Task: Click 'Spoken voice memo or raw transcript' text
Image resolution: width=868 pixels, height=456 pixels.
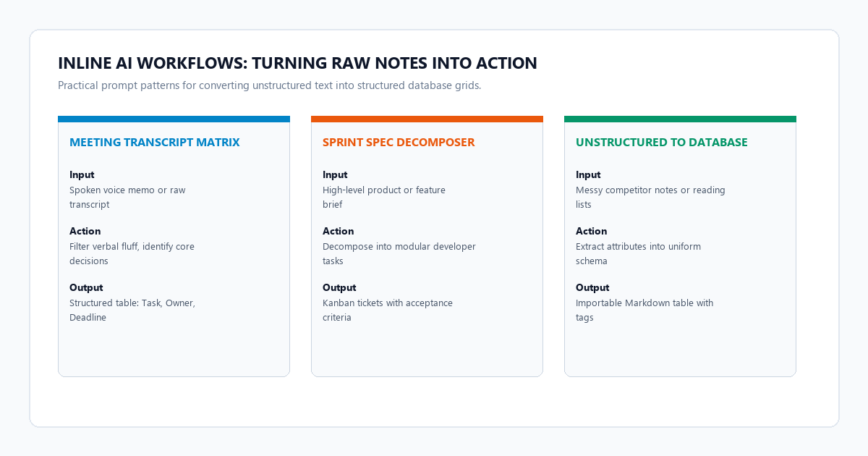Action: [x=127, y=197]
